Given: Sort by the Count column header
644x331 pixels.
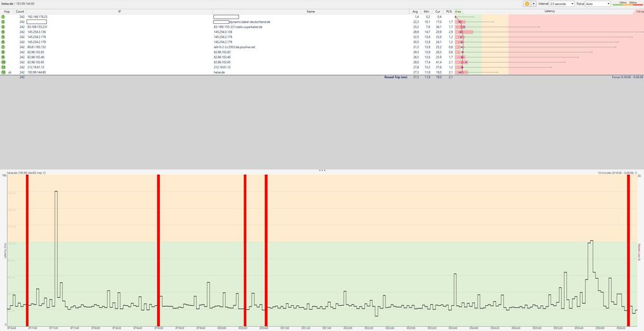Looking at the screenshot, I should click(20, 12).
